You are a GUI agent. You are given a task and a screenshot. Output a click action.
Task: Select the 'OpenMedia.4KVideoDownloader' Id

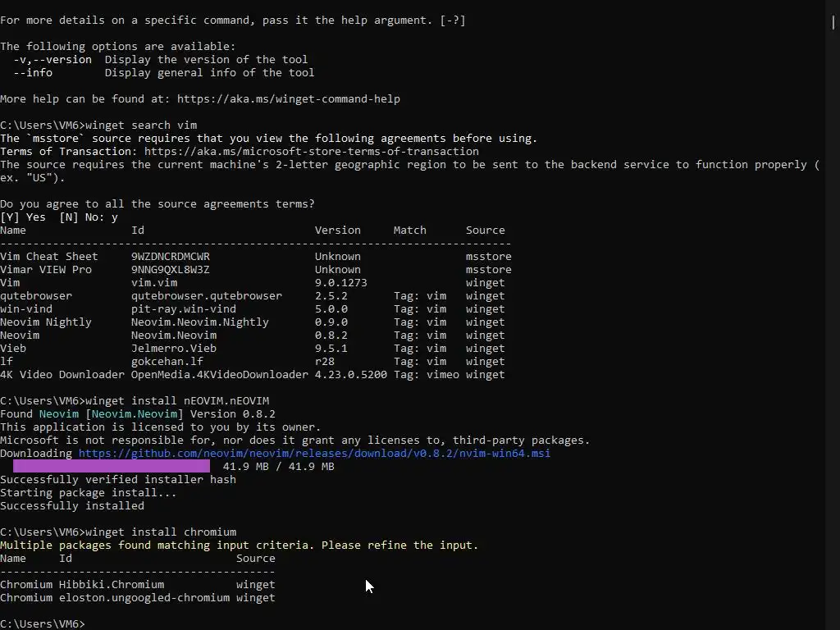(x=220, y=374)
